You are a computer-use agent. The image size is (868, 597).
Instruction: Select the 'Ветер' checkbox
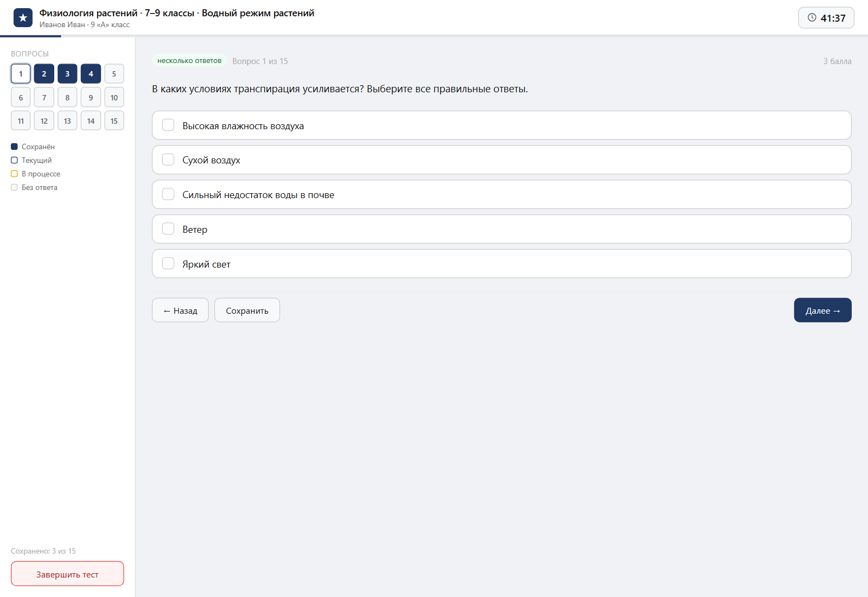168,229
